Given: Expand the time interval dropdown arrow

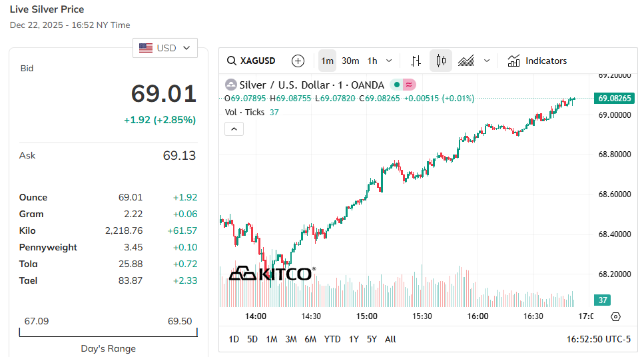Looking at the screenshot, I should tap(389, 61).
